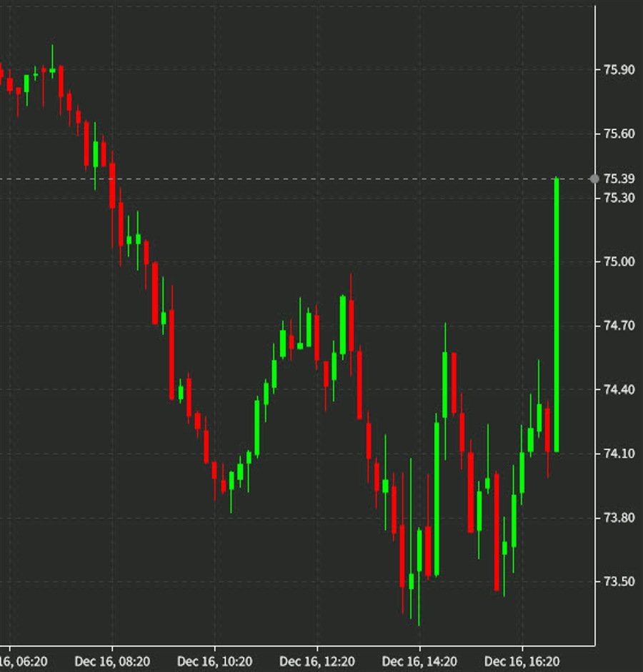Click the Dec 16, 08:20 time label

click(x=112, y=661)
